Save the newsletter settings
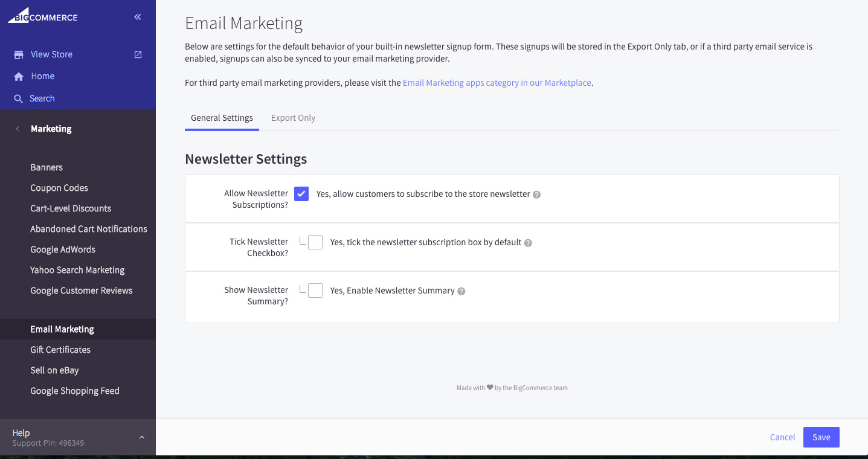This screenshot has height=459, width=868. pyautogui.click(x=821, y=437)
